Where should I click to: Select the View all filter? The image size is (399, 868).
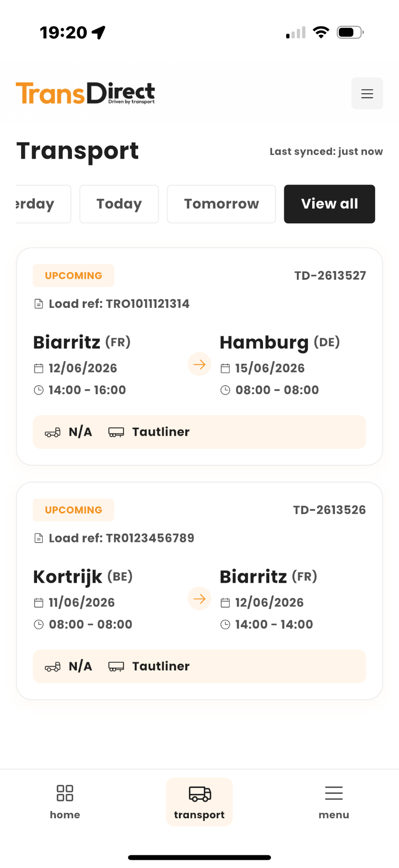[329, 204]
